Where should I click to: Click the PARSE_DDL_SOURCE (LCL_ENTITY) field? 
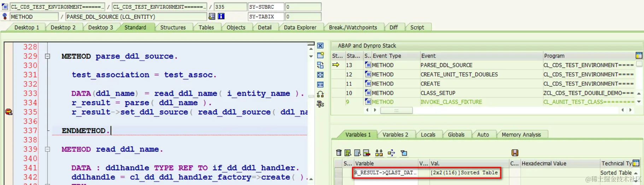tap(136, 17)
